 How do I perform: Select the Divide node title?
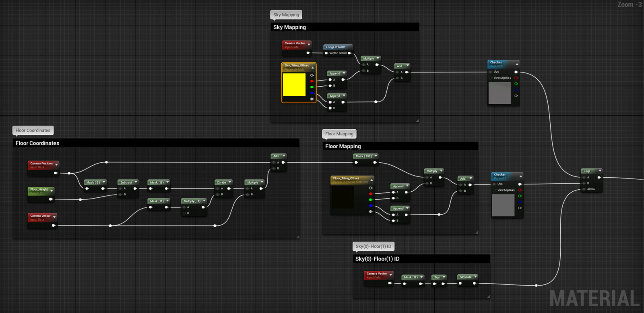point(222,182)
